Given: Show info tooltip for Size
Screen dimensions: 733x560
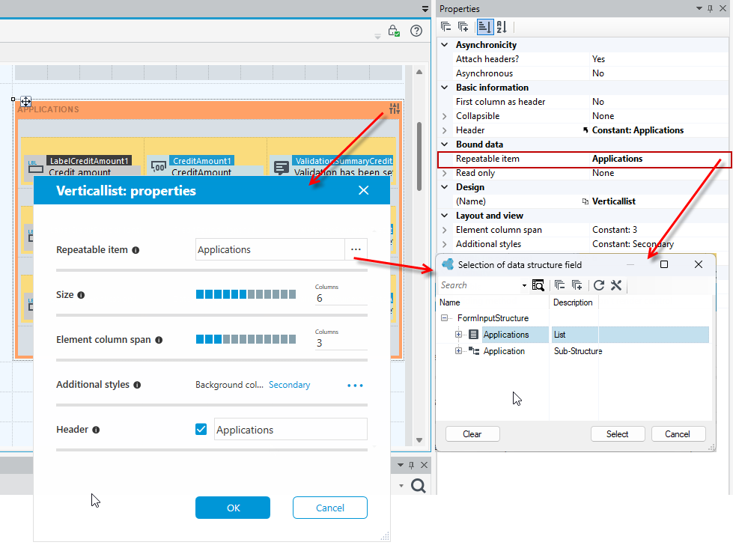Looking at the screenshot, I should (81, 295).
